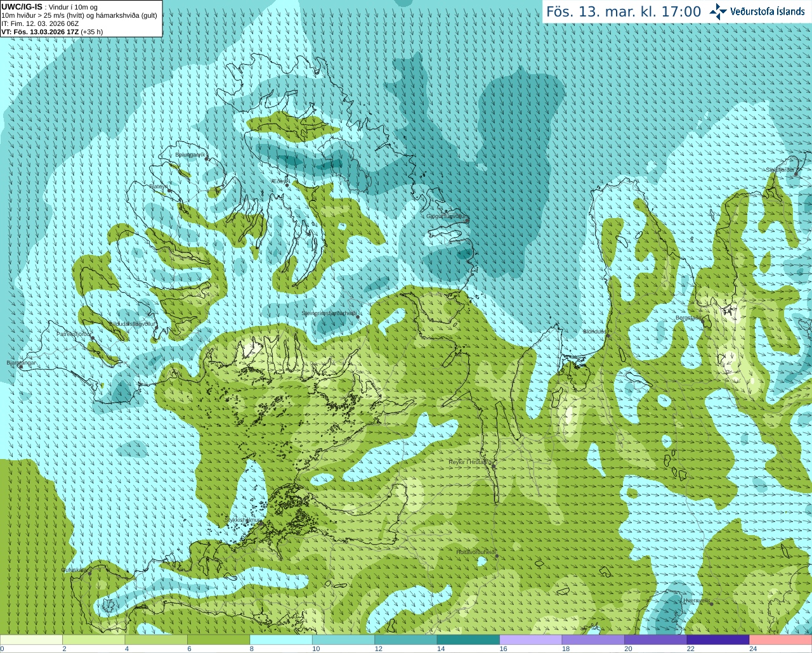The image size is (812, 653).
Task: Click the Gufuskálar station label
Action: [x=74, y=569]
